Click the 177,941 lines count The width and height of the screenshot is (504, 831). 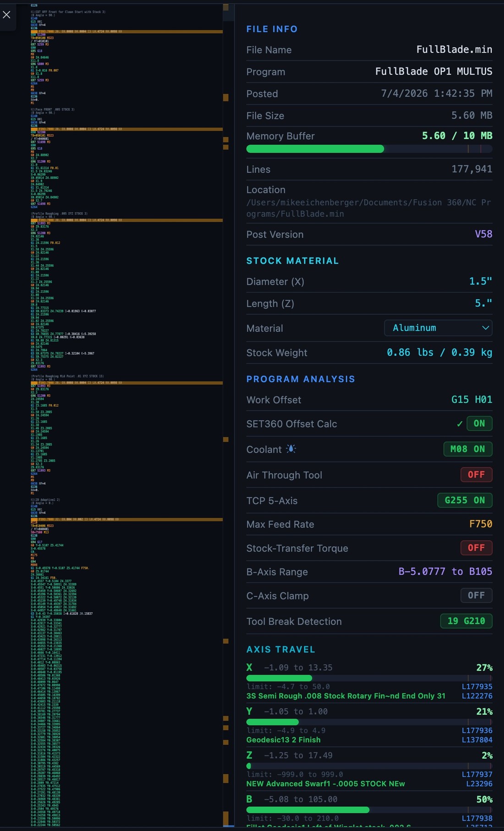pos(472,169)
